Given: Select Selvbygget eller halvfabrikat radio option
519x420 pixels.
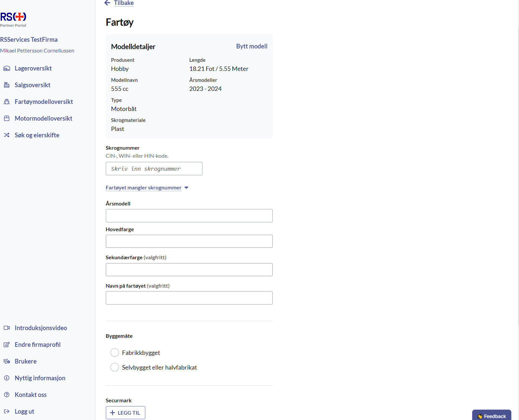Looking at the screenshot, I should click(x=115, y=367).
